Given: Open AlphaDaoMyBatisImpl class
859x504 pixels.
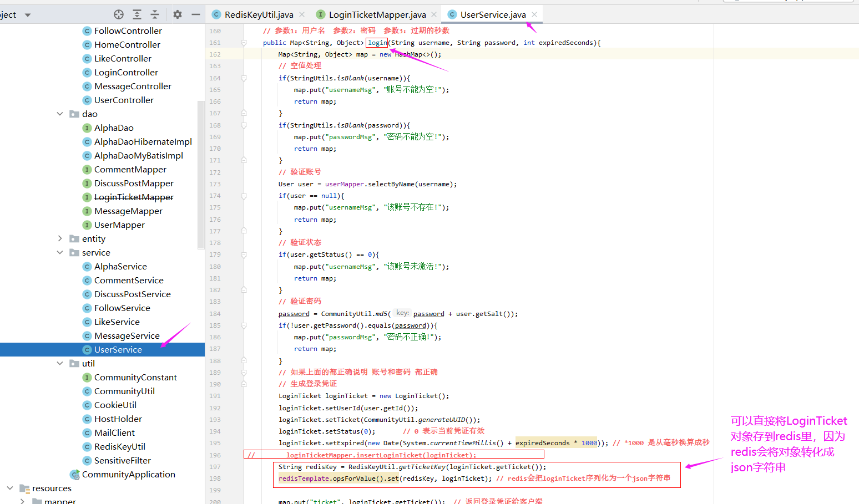Looking at the screenshot, I should (x=139, y=155).
